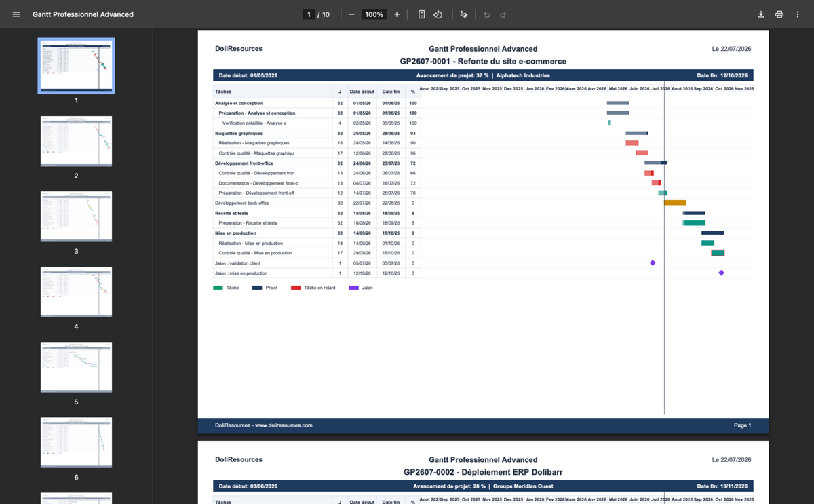Open the more actions three-dot menu

pyautogui.click(x=798, y=14)
